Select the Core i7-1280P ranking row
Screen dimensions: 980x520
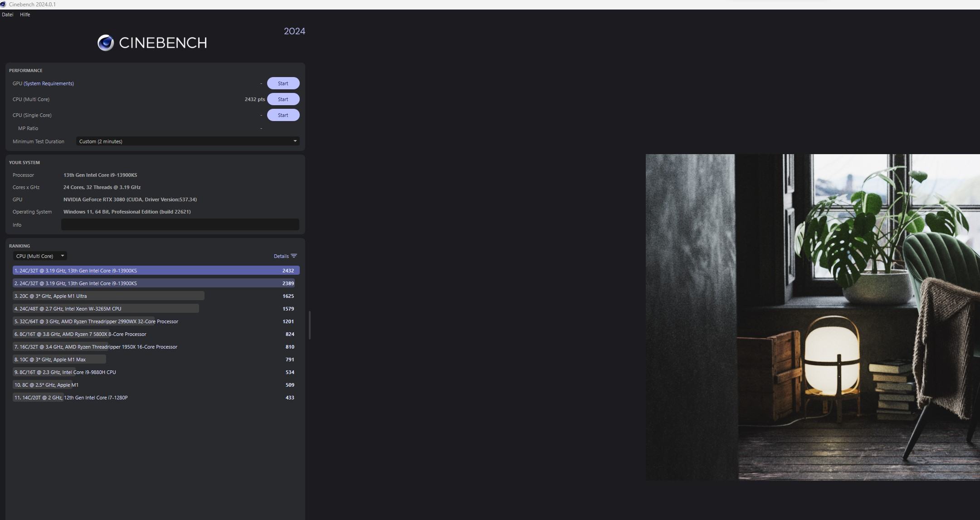pos(156,398)
